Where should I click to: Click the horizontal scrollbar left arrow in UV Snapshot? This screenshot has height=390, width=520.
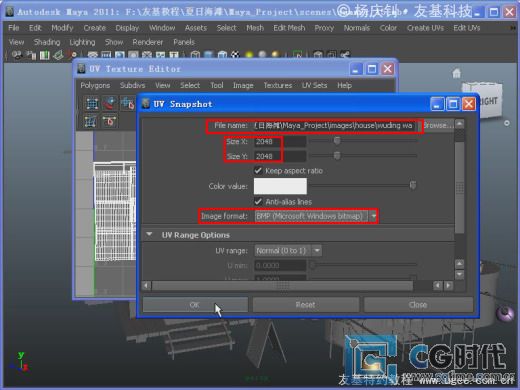coord(147,285)
